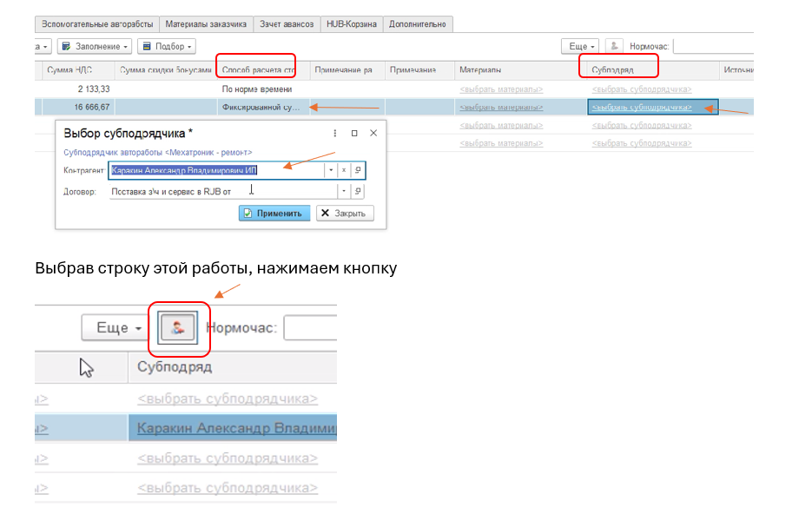The height and width of the screenshot is (520, 812).
Task: Open the Еще menu in upper toolbar
Action: (579, 46)
